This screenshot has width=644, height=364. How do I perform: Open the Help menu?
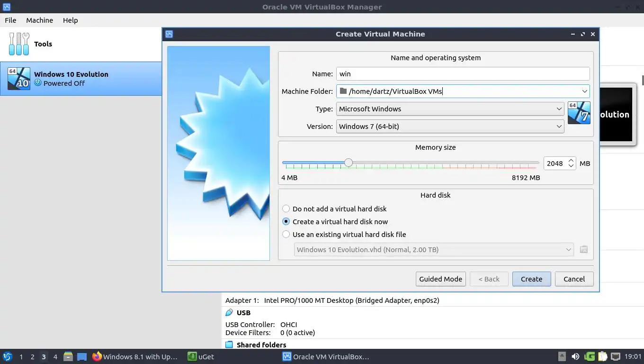(70, 20)
